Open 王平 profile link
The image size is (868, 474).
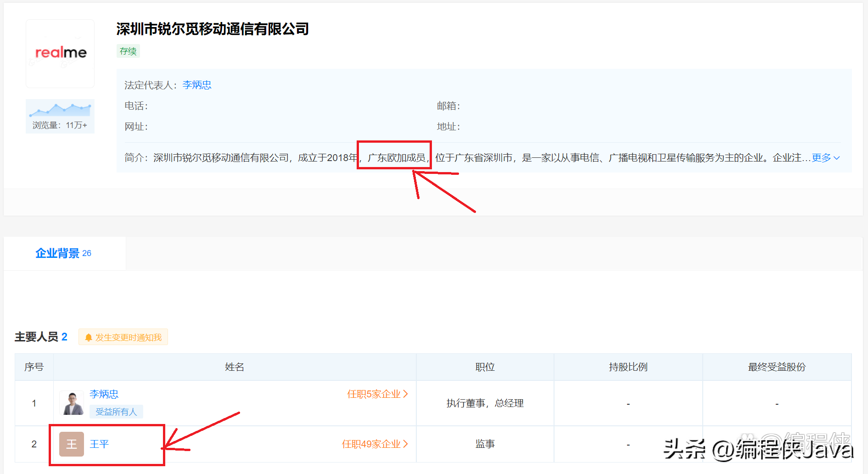[x=99, y=444]
